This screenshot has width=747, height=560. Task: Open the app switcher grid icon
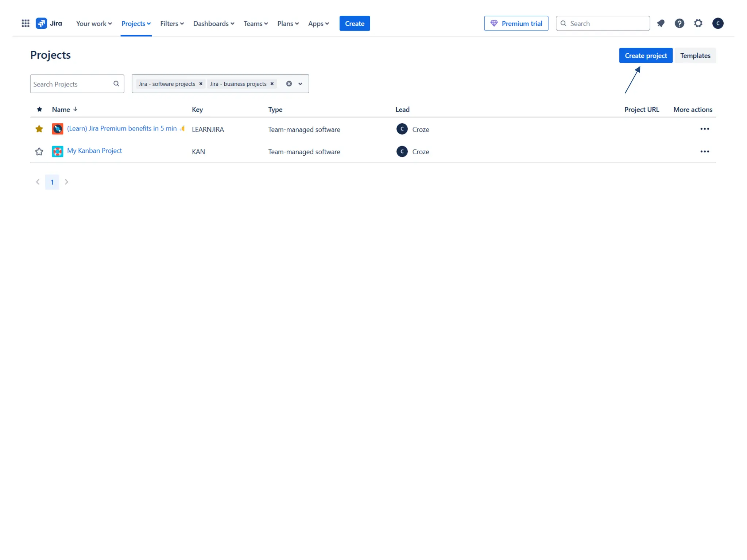click(25, 23)
